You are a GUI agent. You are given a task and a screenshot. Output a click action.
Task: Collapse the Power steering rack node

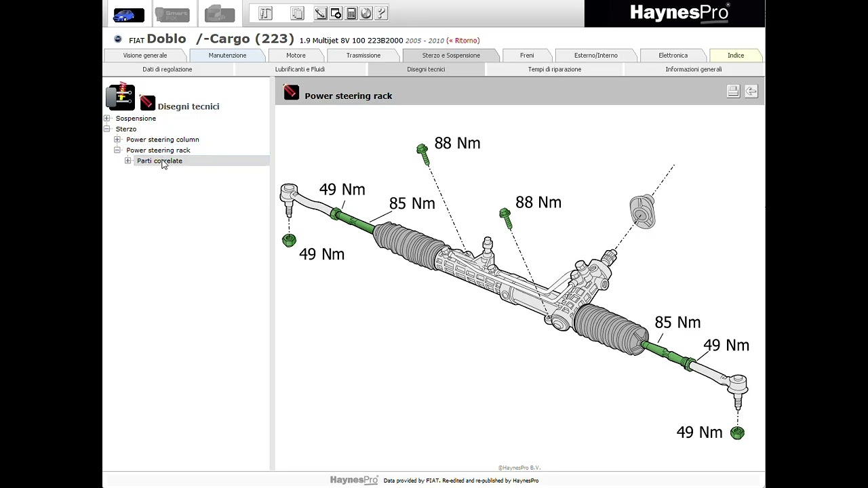point(117,150)
